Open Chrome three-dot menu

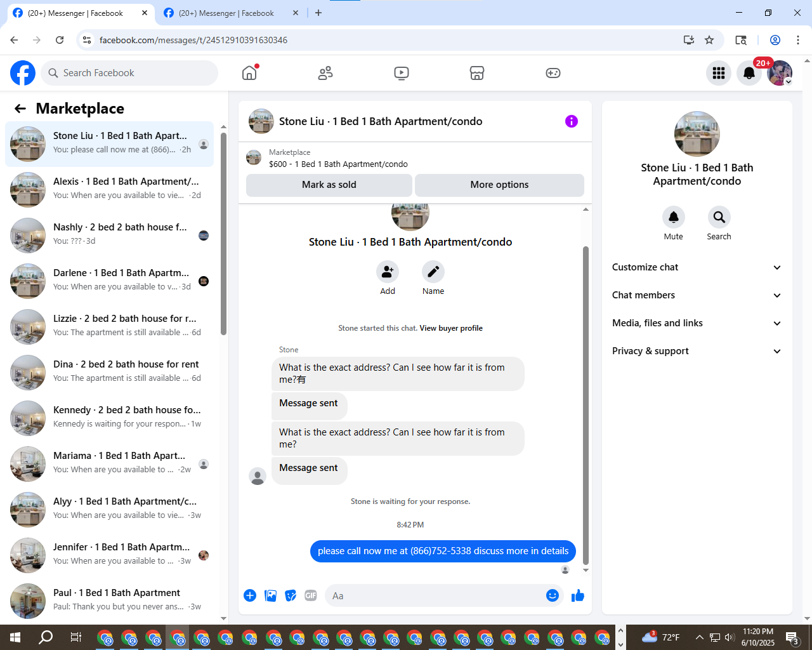798,40
